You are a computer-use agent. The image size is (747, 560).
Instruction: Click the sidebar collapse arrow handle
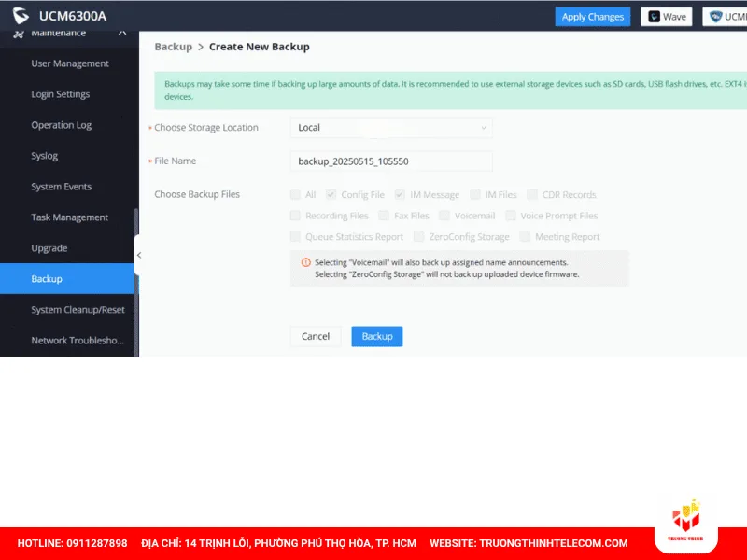click(138, 255)
